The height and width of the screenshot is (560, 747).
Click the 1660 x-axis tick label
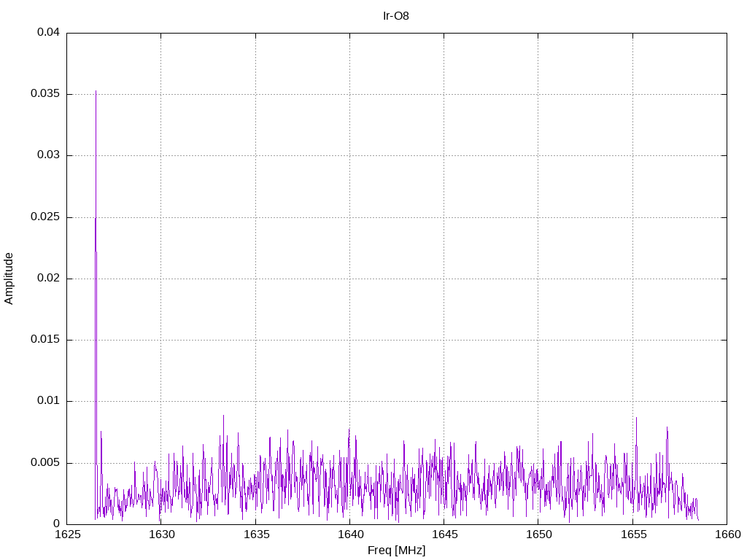click(727, 535)
